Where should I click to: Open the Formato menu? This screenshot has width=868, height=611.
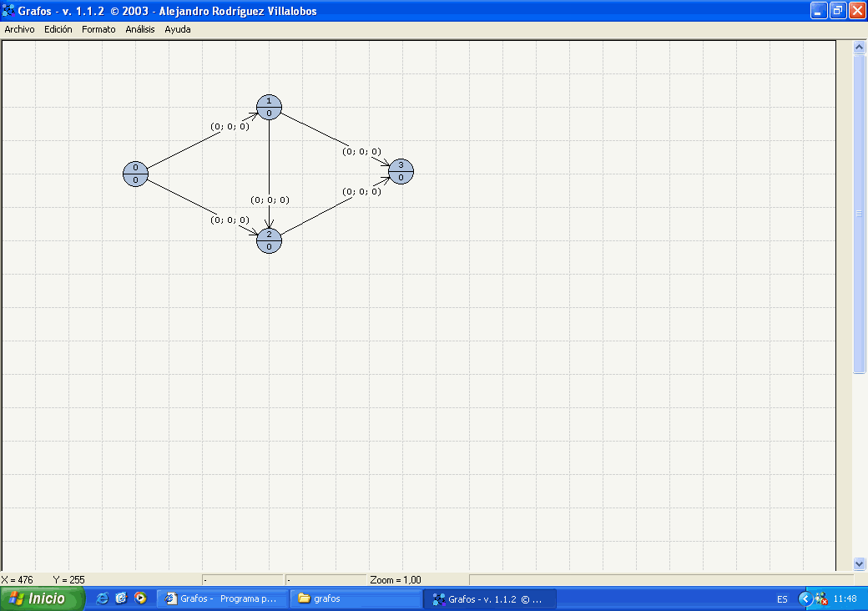98,29
